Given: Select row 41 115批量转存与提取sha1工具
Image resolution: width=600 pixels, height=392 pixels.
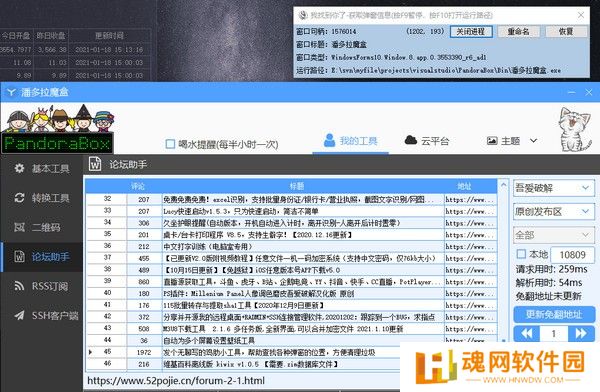Looking at the screenshot, I should coord(292,305).
